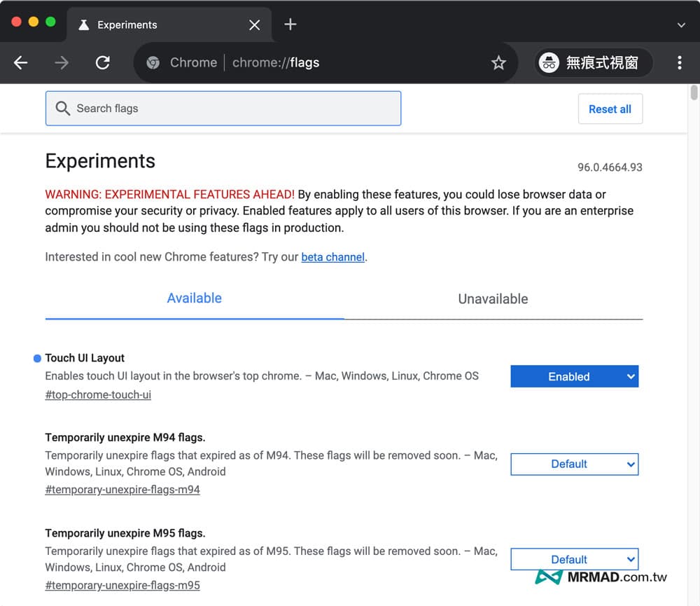Click the version number 96.0.4664.93
Image resolution: width=700 pixels, height=606 pixels.
[x=610, y=167]
